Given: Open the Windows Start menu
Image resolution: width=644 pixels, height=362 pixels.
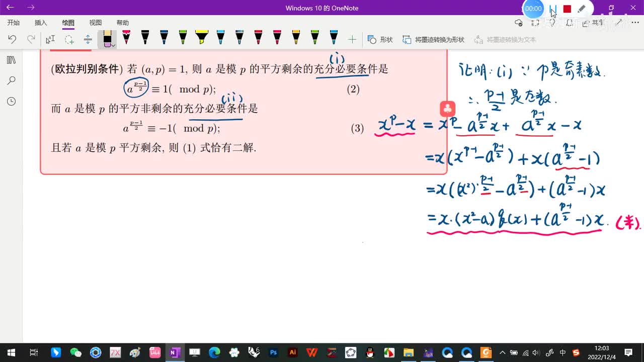Looking at the screenshot, I should click(x=11, y=352).
